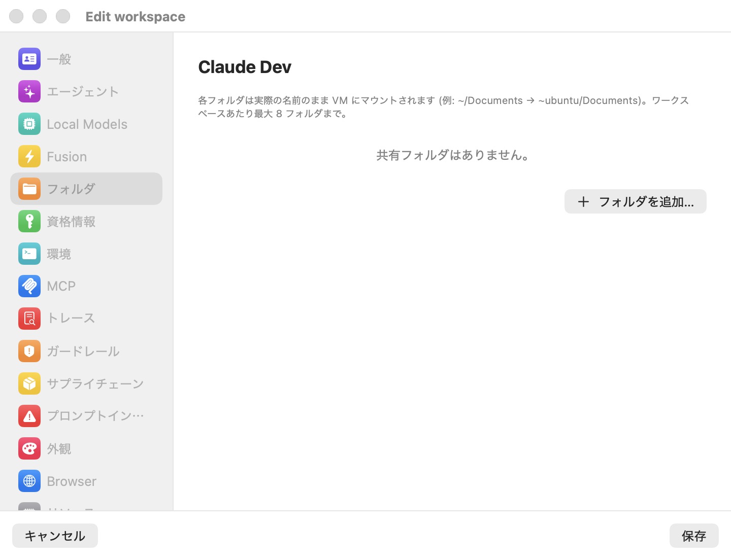Click the red Trace (トレース) icon
The height and width of the screenshot is (560, 731).
(x=29, y=319)
